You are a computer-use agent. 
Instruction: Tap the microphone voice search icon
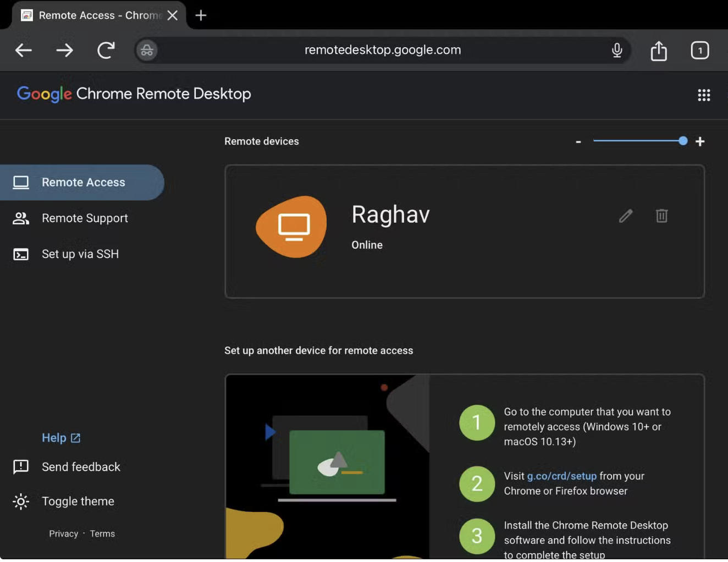pyautogui.click(x=617, y=50)
